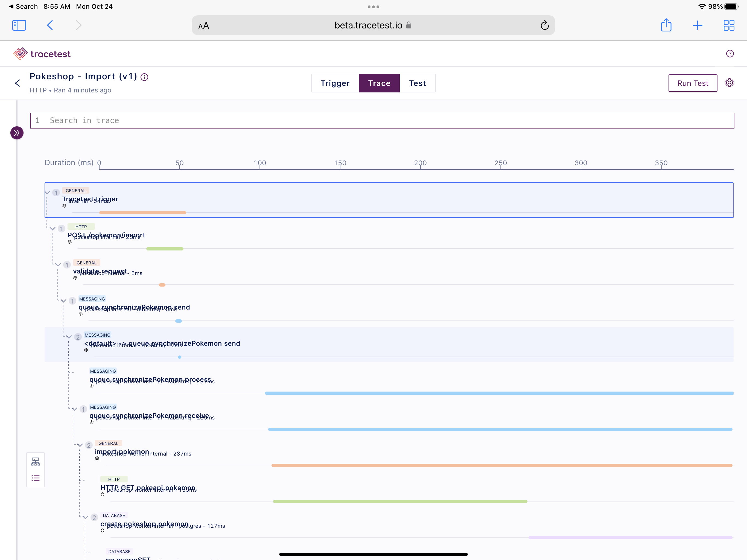Switch to graph view in the side panel
Image resolution: width=747 pixels, height=560 pixels.
[36, 461]
